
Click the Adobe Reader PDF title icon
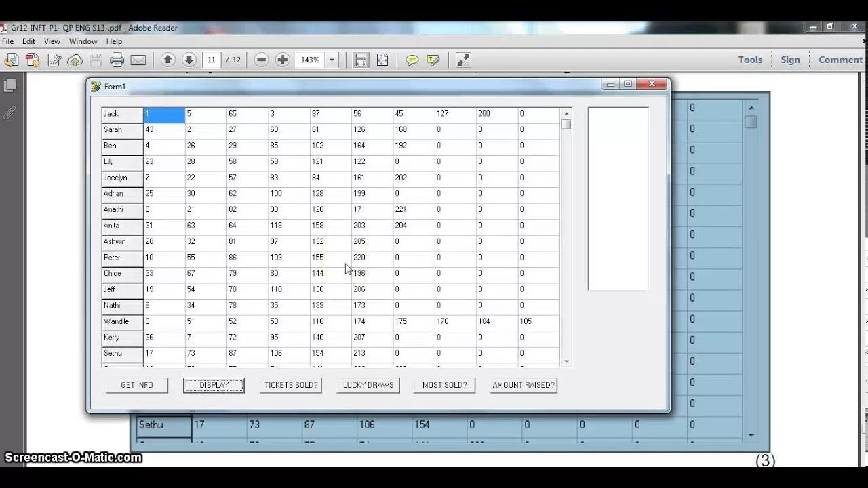point(3,28)
